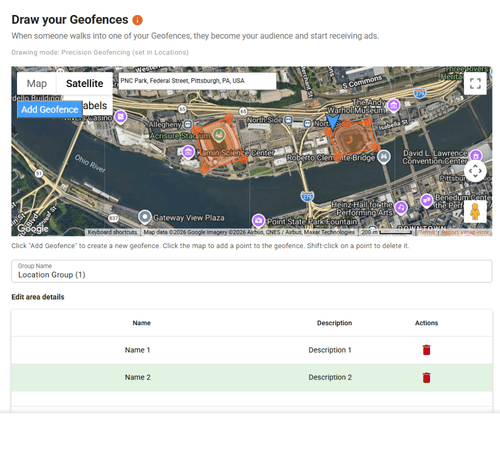Click the orange info icon beside the heading
Screen dimensions: 500x450
137,20
